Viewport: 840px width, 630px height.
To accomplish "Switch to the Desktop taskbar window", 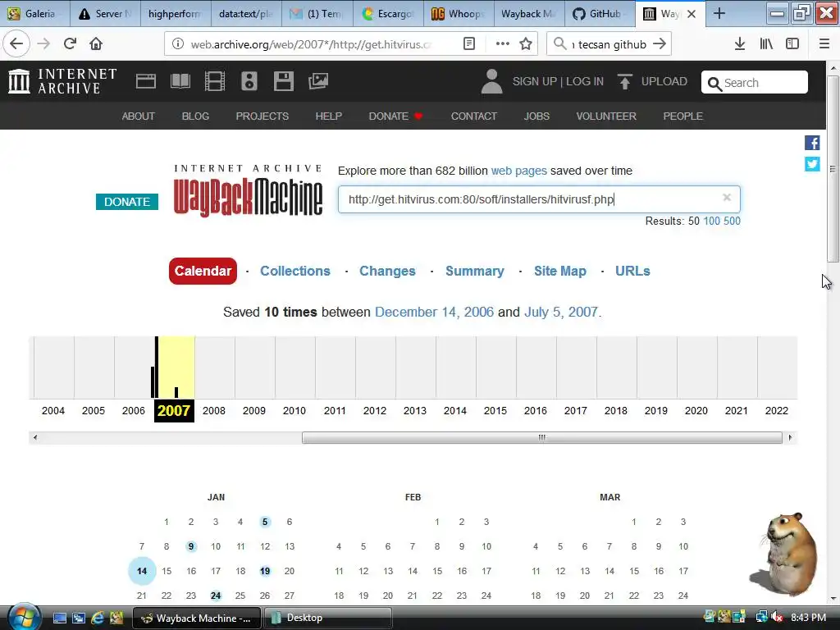I will pyautogui.click(x=327, y=618).
